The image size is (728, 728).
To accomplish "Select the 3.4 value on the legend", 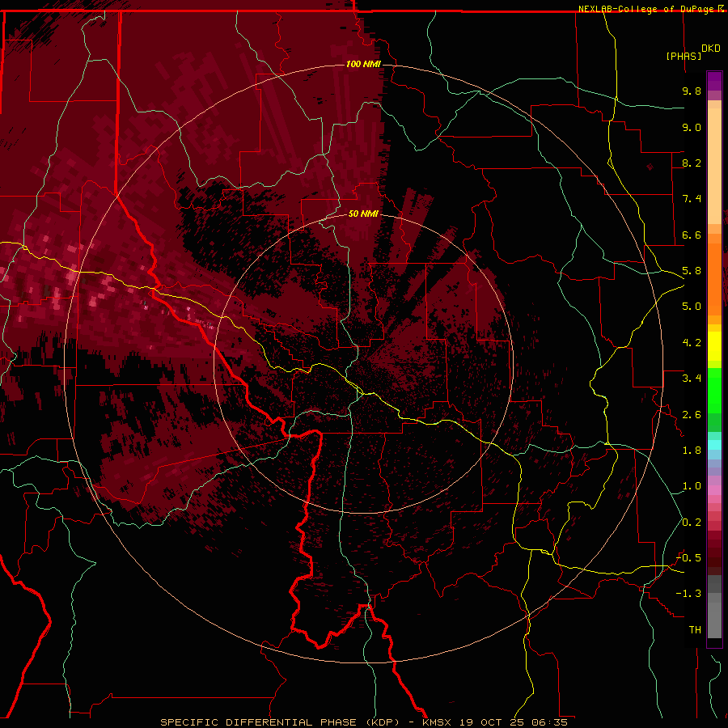I will (692, 379).
